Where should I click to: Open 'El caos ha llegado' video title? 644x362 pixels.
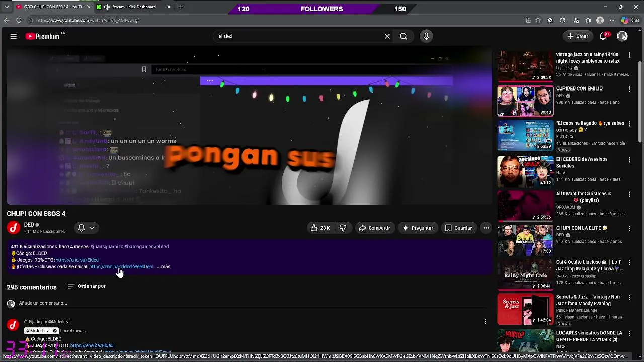590,126
